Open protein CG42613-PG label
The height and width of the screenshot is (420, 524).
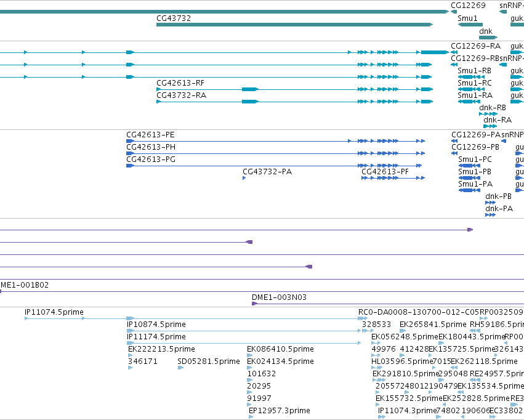click(151, 160)
